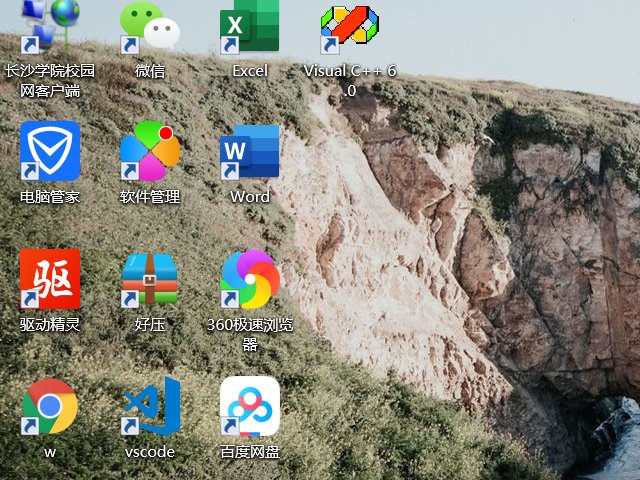Screen dimensions: 640x480
Task: Click the Visual C++ 6.0 text label
Action: click(x=350, y=80)
